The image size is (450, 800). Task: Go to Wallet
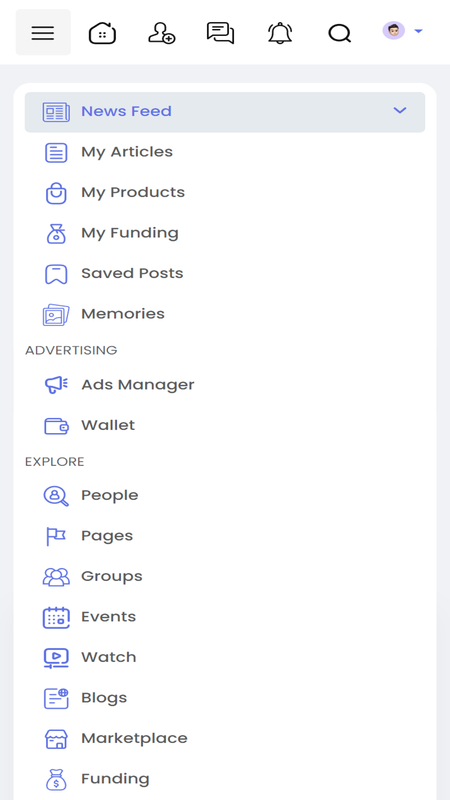click(x=225, y=425)
